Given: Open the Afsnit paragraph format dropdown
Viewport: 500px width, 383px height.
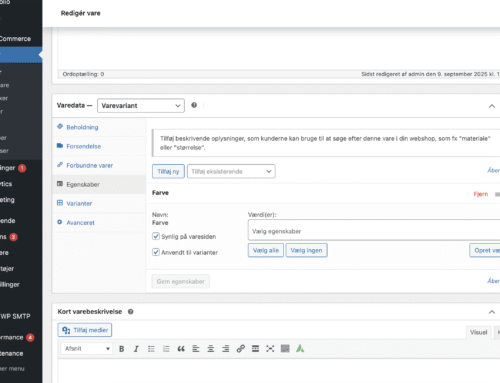Looking at the screenshot, I should pos(87,349).
